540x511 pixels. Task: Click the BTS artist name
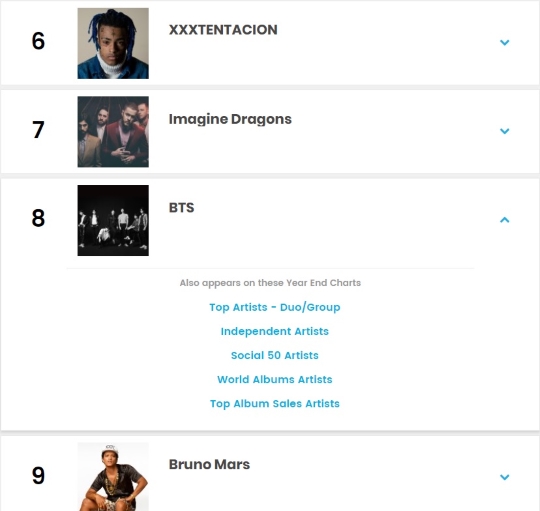(x=181, y=208)
